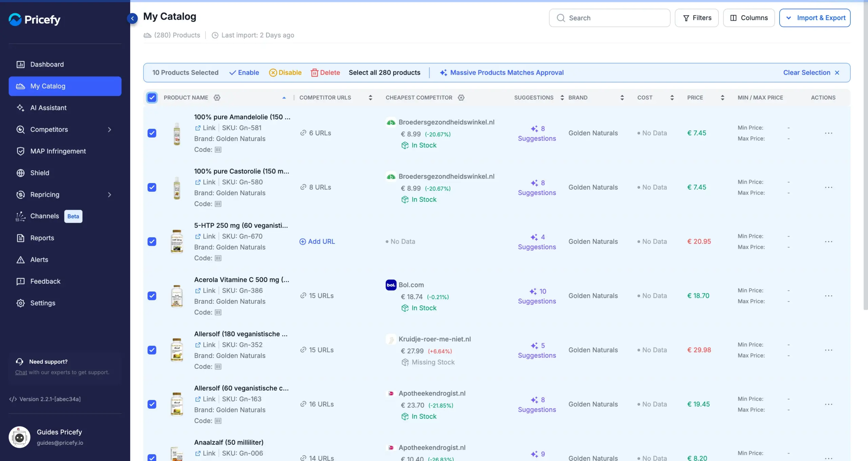The width and height of the screenshot is (868, 461).
Task: Open 15 URLs for Acerola Vitamine C
Action: [317, 296]
